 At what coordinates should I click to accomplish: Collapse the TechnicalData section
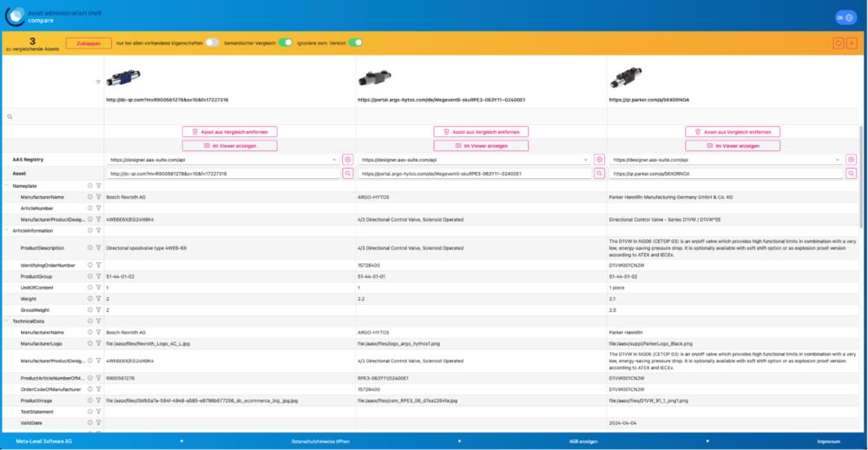(x=7, y=321)
